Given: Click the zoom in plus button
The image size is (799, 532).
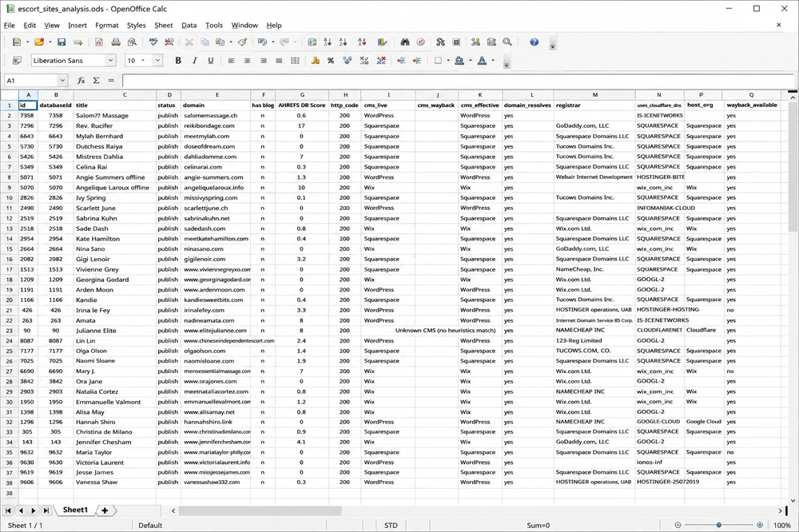Looking at the screenshot, I should tap(760, 525).
